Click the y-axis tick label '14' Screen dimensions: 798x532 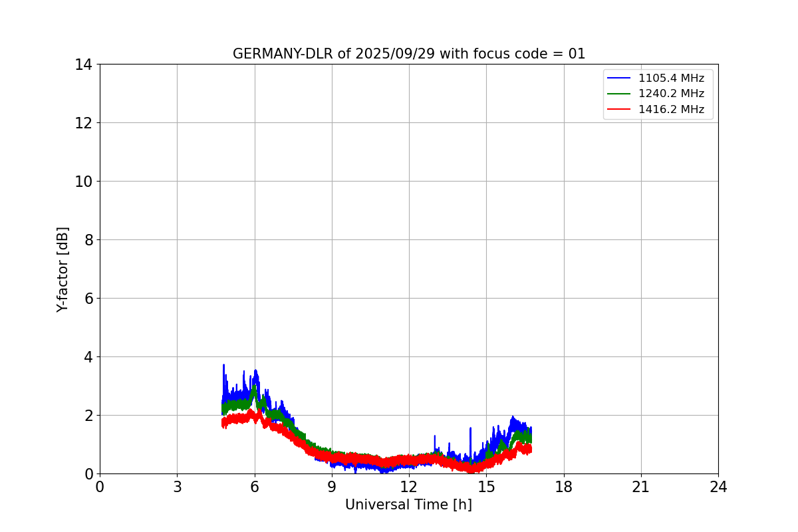(x=84, y=65)
